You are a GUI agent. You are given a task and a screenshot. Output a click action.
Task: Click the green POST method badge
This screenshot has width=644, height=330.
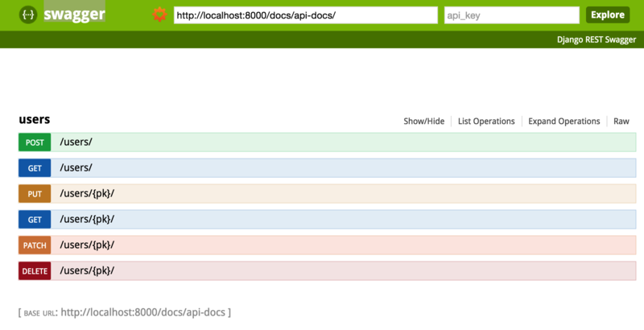[x=35, y=142]
